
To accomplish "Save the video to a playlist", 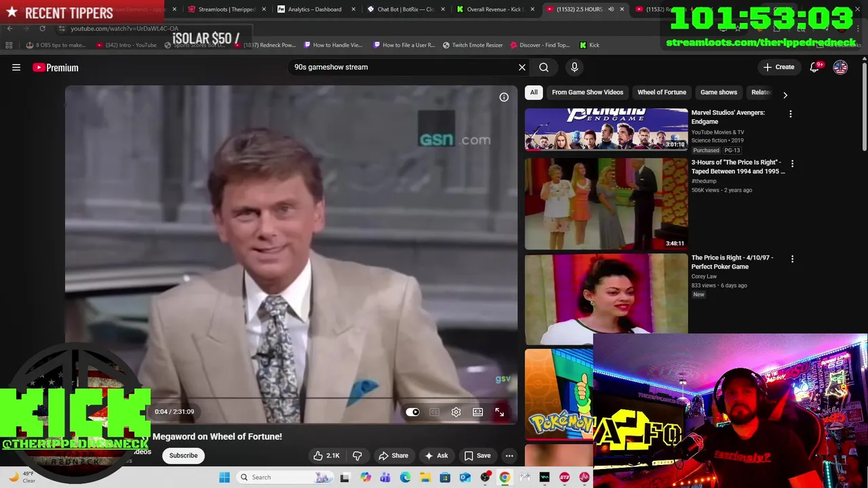I will point(477,455).
